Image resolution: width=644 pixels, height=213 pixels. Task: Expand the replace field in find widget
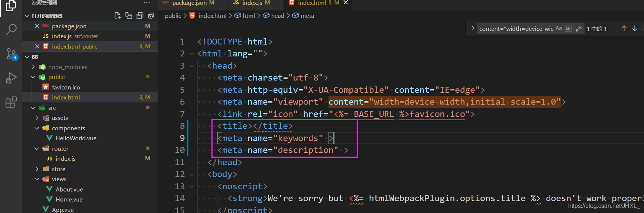pyautogui.click(x=473, y=29)
